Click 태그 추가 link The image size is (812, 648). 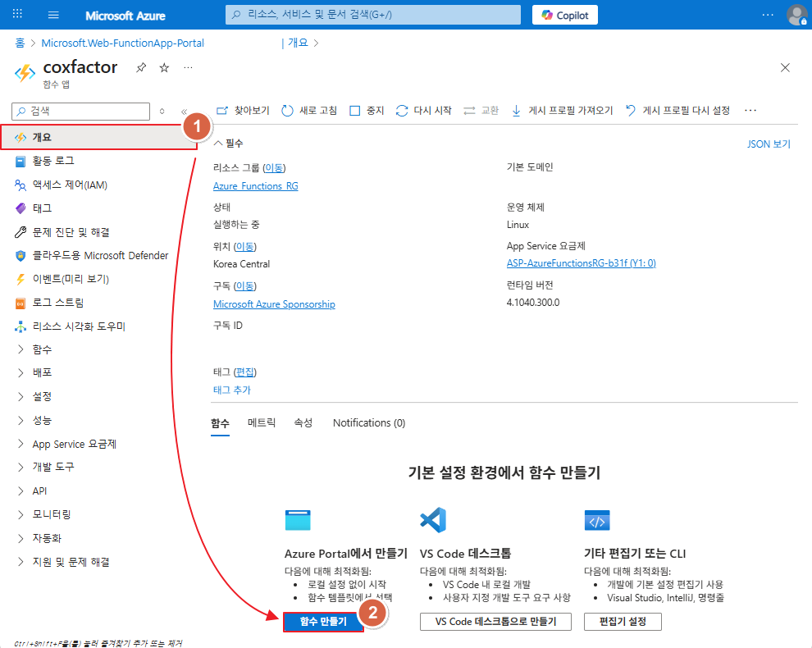232,390
